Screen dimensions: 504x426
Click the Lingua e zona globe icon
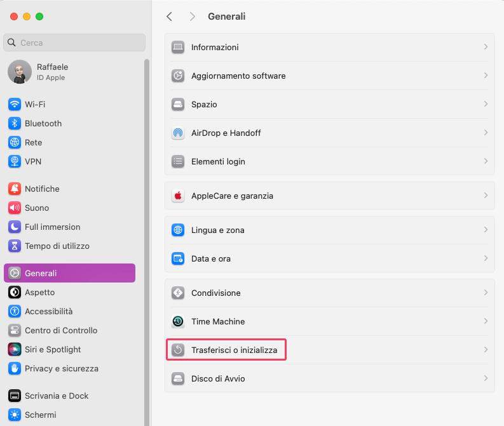click(178, 230)
